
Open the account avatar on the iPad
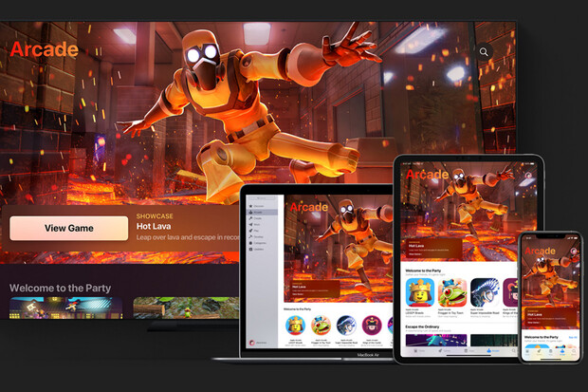click(x=528, y=176)
